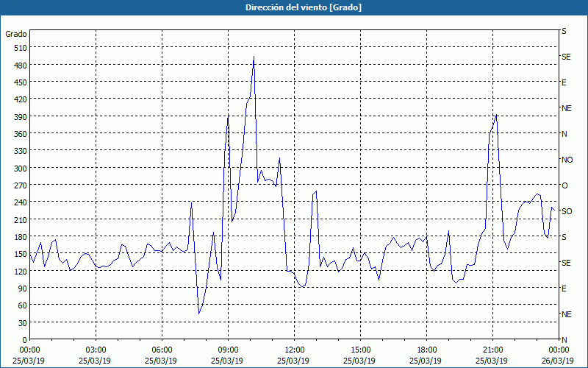588x368 pixels.
Task: Select the 60 degree axis label
Action: coord(23,305)
